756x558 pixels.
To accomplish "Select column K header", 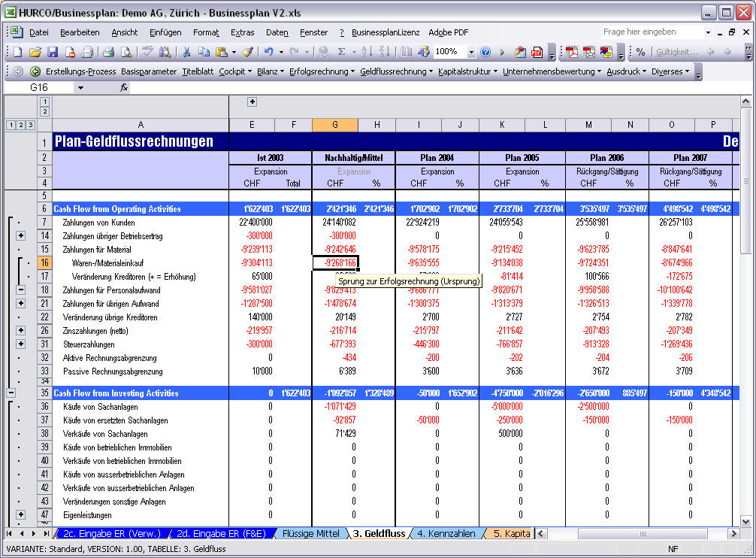I will (x=502, y=125).
